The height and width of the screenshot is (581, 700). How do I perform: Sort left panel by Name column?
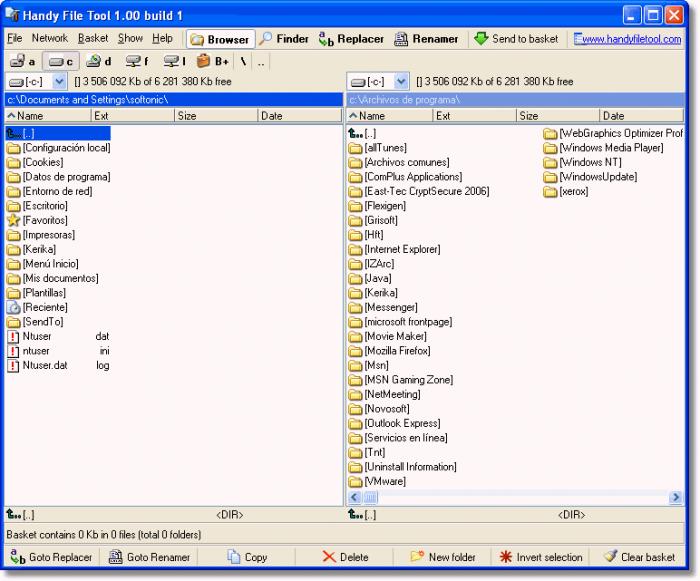coord(48,116)
